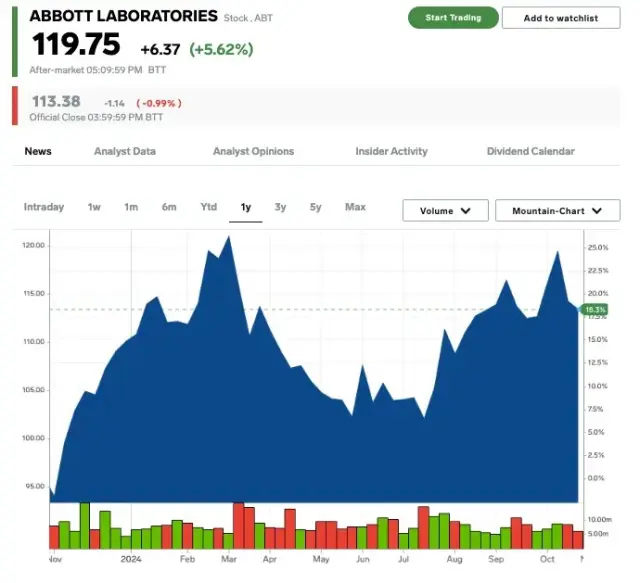Click the March peak on the chart
Image resolution: width=640 pixels, height=583 pixels.
[230, 238]
